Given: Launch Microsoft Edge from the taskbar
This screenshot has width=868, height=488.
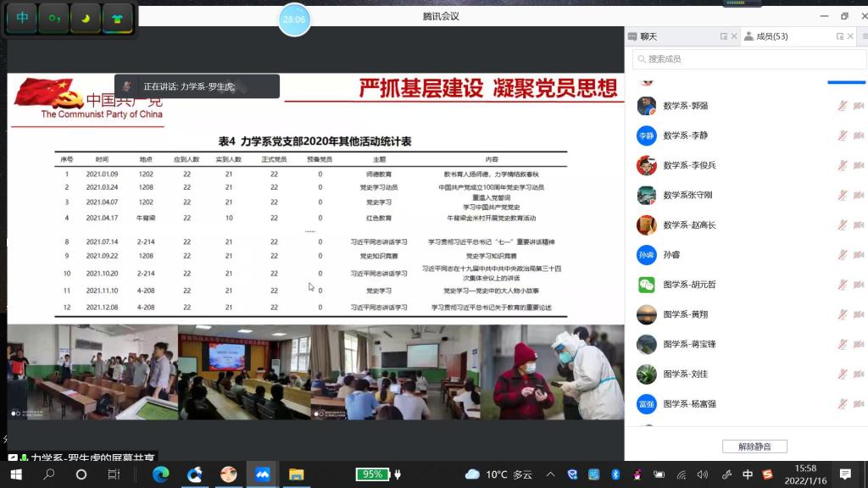Looking at the screenshot, I should tap(161, 474).
